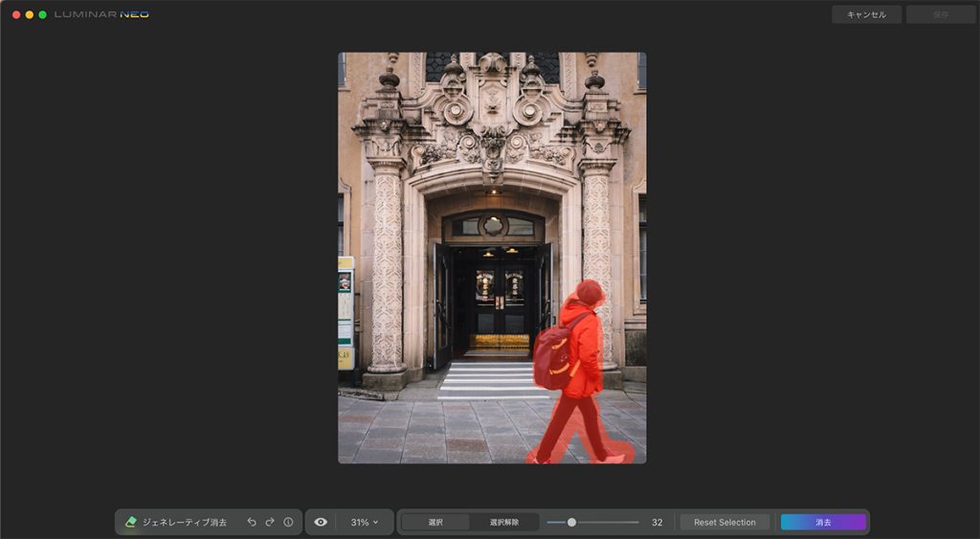
Task: Click the generative erase eraser icon
Action: click(x=130, y=522)
